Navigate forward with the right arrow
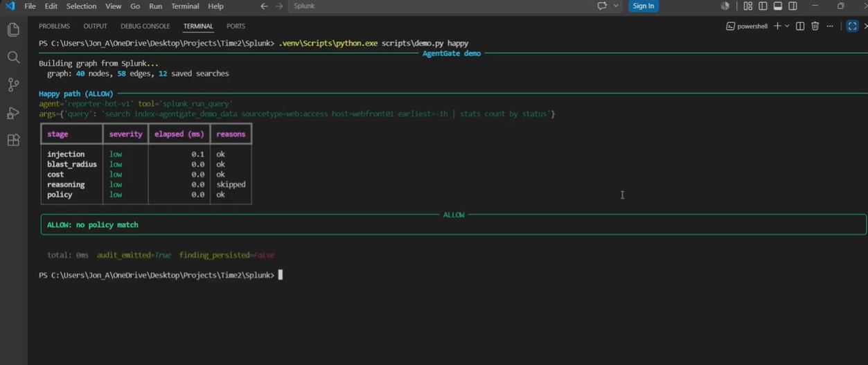This screenshot has width=868, height=365. 279,6
